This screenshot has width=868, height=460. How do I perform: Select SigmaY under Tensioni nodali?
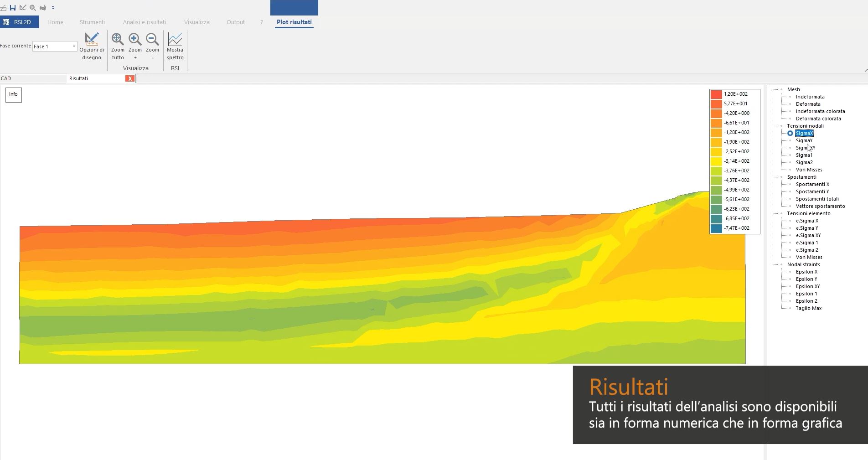click(804, 140)
